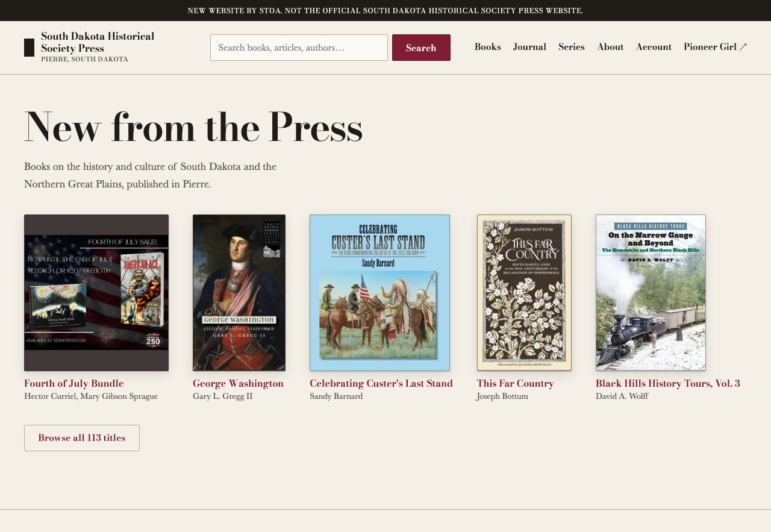Open the About menu item
Screen dimensions: 771x532
[x=610, y=47]
